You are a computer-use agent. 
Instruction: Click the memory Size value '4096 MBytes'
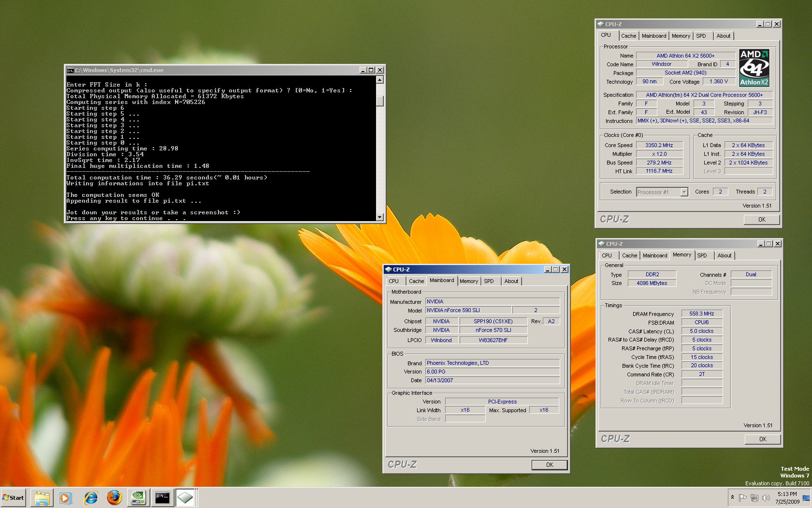(x=652, y=283)
